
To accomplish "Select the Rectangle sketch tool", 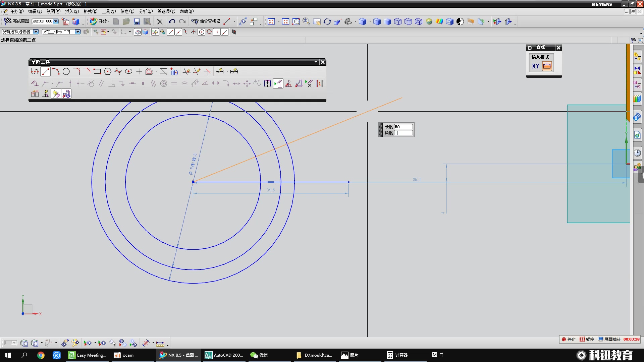I will coord(97,71).
